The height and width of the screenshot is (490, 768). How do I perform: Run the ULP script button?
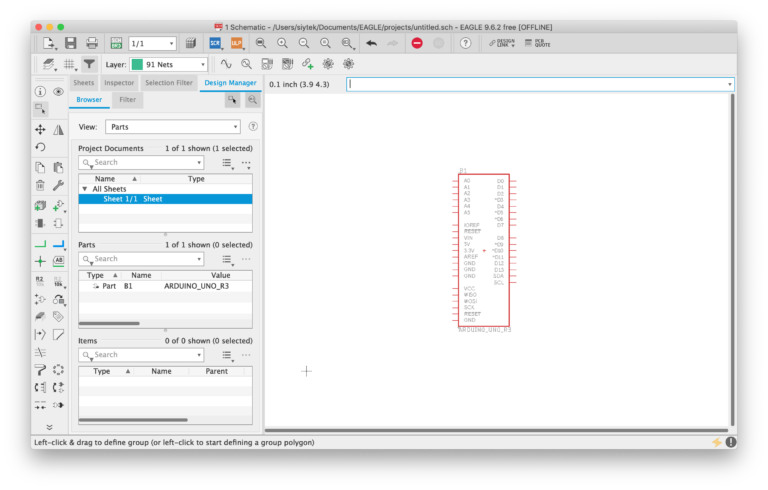click(x=237, y=43)
